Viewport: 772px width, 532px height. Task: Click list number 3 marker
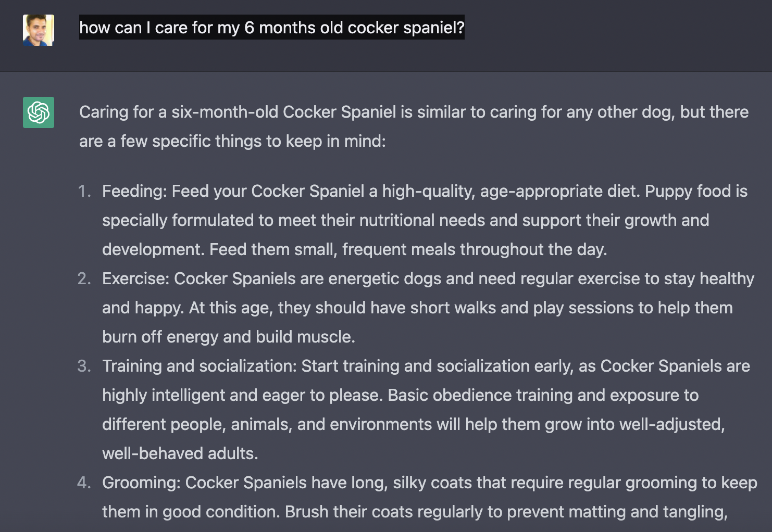pos(84,366)
